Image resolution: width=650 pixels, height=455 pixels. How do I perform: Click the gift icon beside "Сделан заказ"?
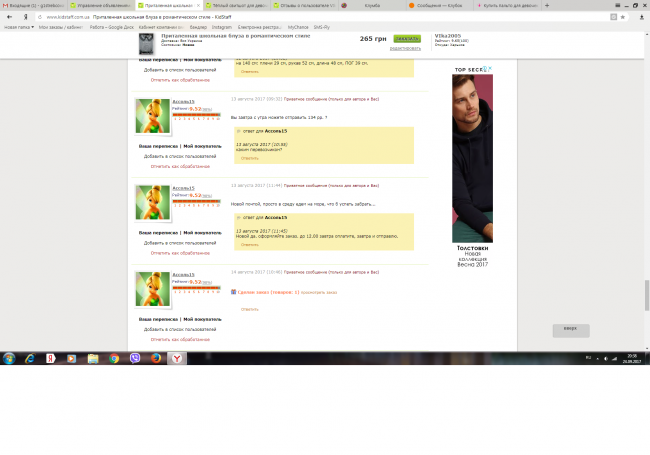tap(233, 292)
